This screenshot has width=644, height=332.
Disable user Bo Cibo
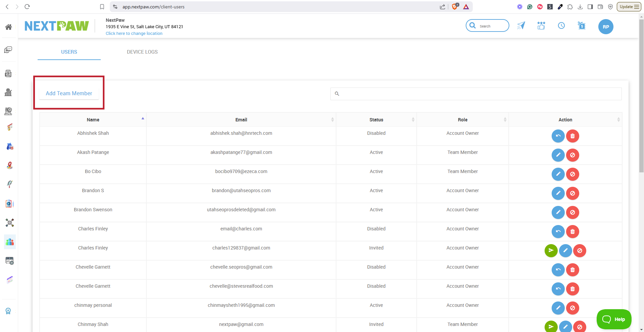coord(572,174)
